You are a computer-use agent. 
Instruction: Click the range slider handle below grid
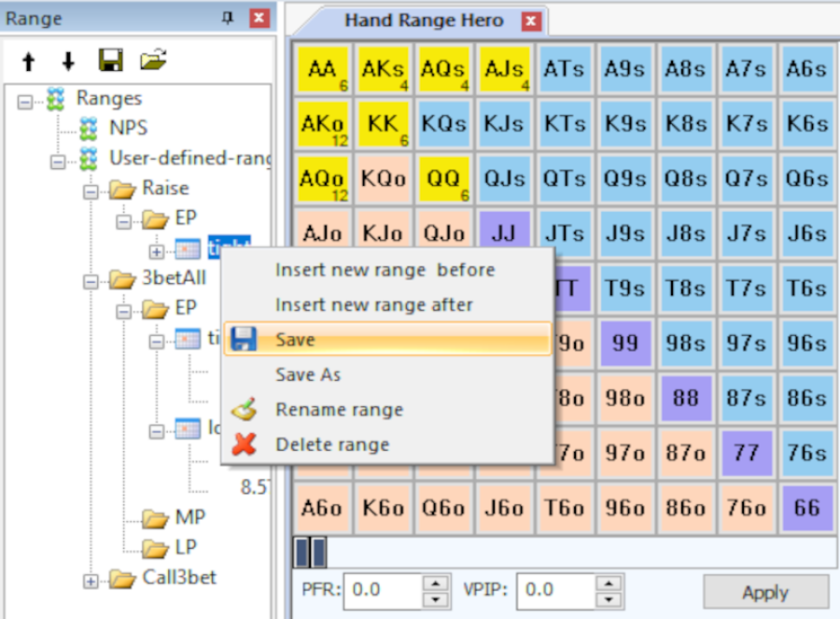[x=310, y=553]
